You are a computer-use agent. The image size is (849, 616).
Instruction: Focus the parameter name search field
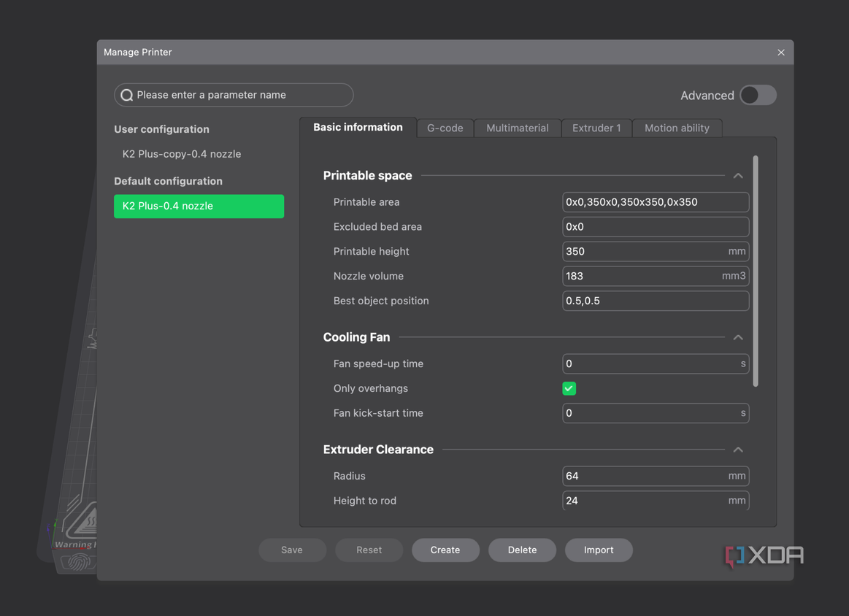(234, 96)
